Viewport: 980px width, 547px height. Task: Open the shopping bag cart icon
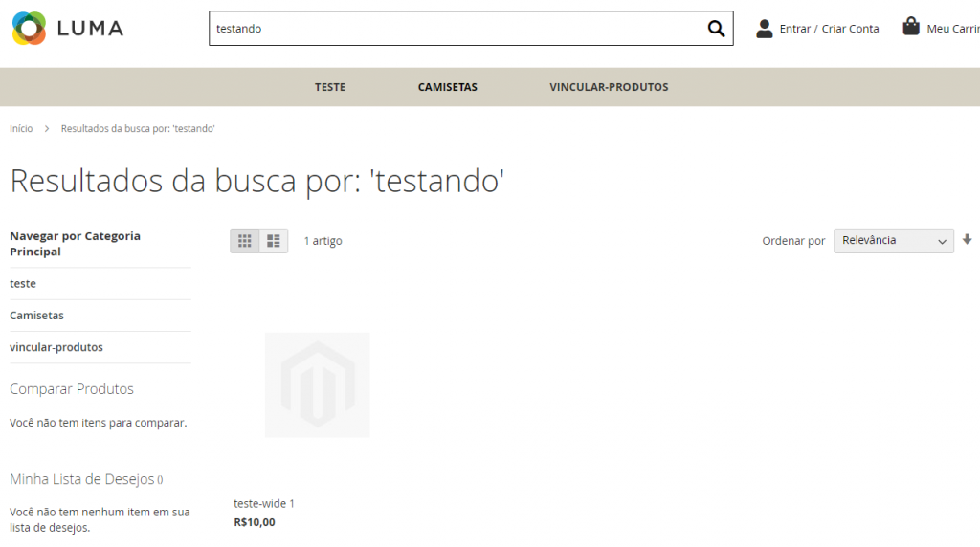click(911, 26)
